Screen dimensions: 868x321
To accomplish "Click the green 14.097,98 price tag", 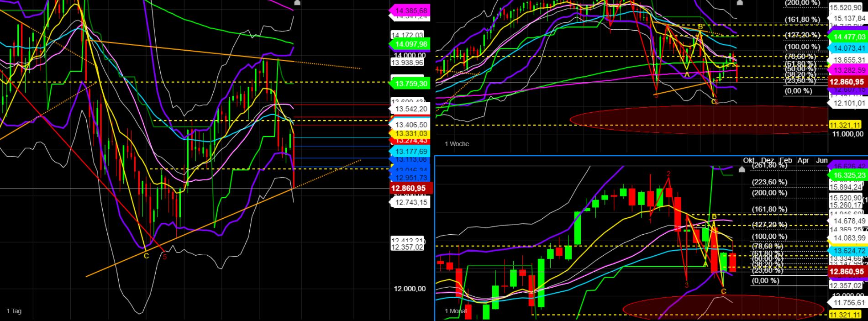I will tap(409, 44).
